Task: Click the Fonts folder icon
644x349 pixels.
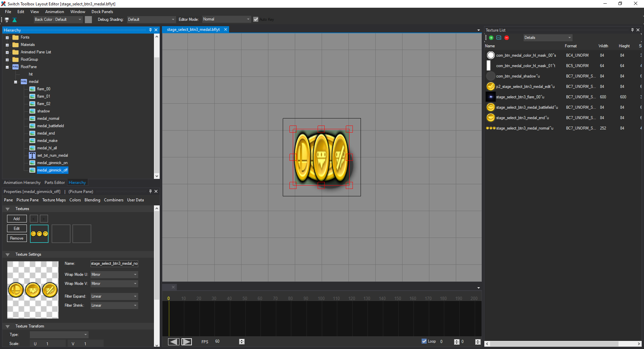Action: (15, 37)
